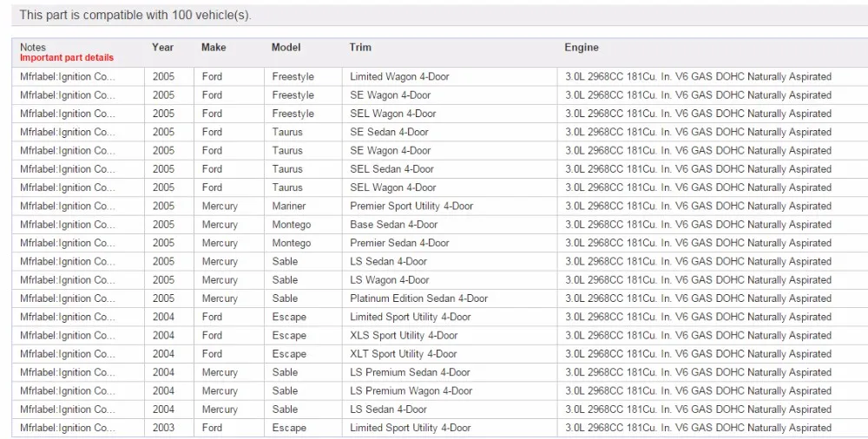Click 'Escape' in the XLS Sport Utility row

(x=289, y=335)
